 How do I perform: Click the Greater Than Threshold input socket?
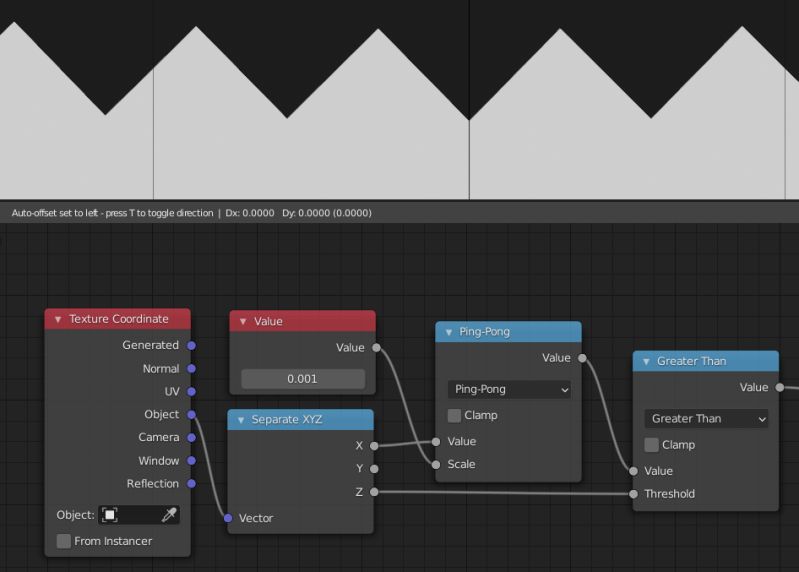pyautogui.click(x=633, y=494)
